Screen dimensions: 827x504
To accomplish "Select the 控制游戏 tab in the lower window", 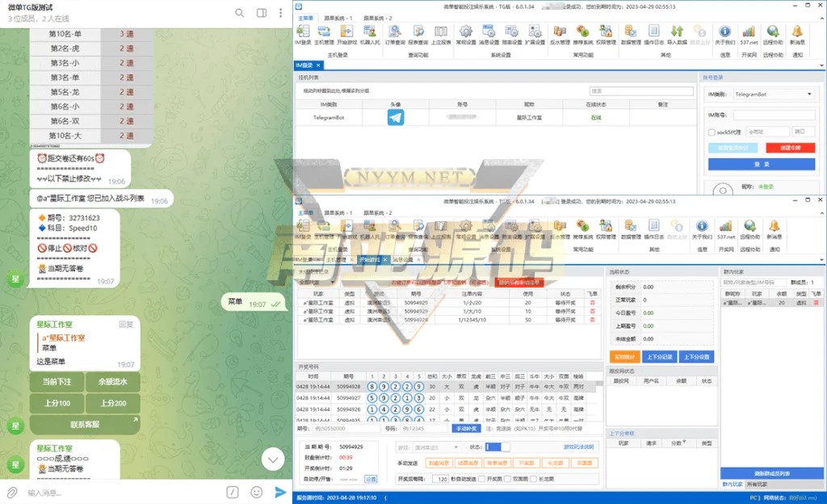I will [x=369, y=260].
